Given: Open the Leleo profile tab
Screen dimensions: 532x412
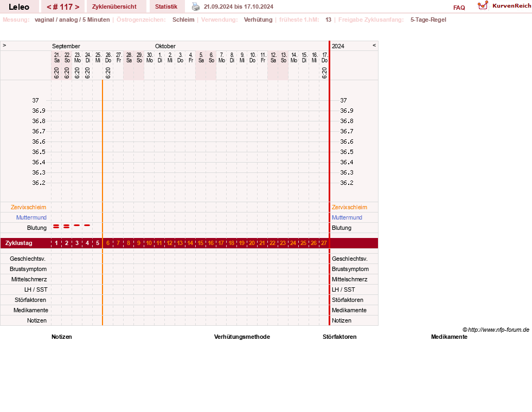Looking at the screenshot, I should coord(19,7).
